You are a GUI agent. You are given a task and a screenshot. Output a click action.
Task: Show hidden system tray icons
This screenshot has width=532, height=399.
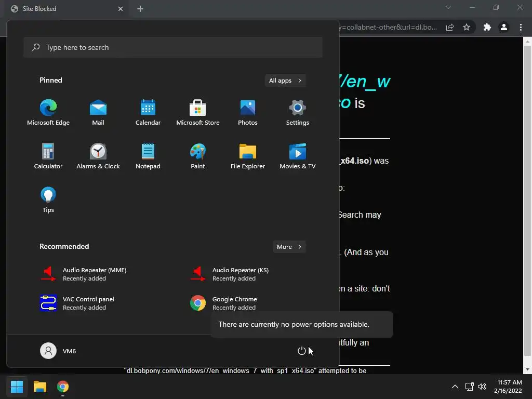(455, 387)
